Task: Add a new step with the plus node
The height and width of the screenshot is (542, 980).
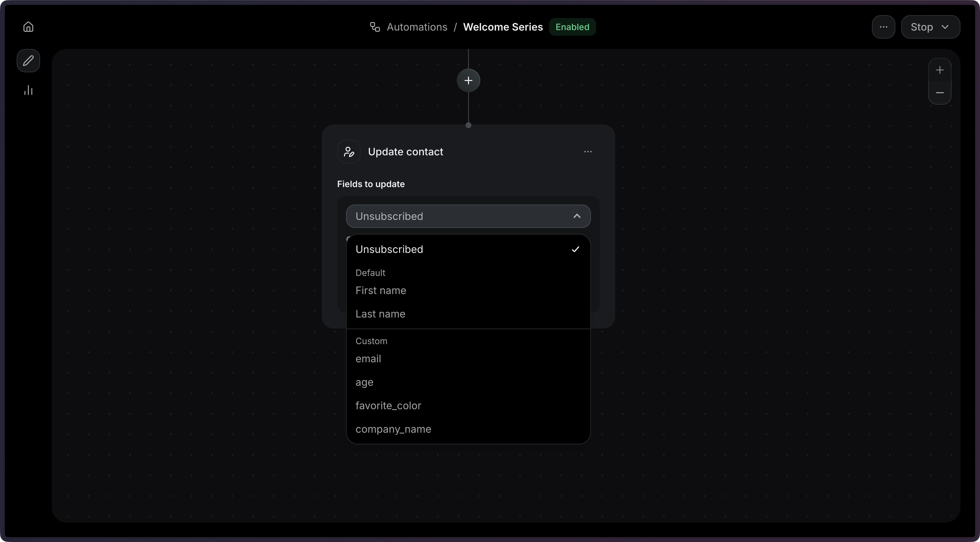Action: tap(468, 80)
